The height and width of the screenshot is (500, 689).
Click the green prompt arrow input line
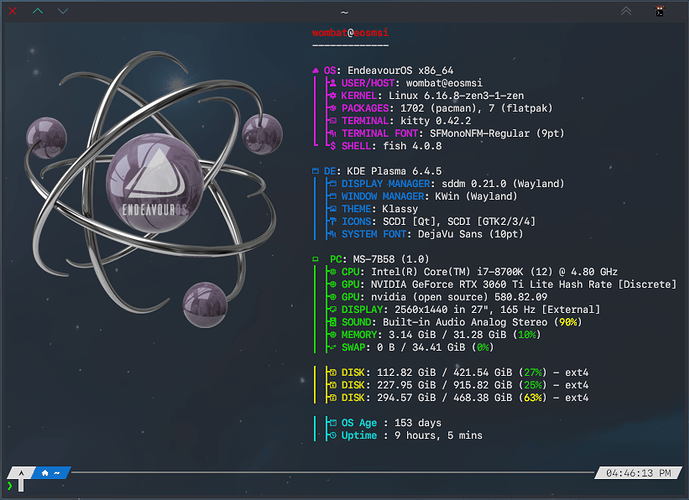(11, 486)
